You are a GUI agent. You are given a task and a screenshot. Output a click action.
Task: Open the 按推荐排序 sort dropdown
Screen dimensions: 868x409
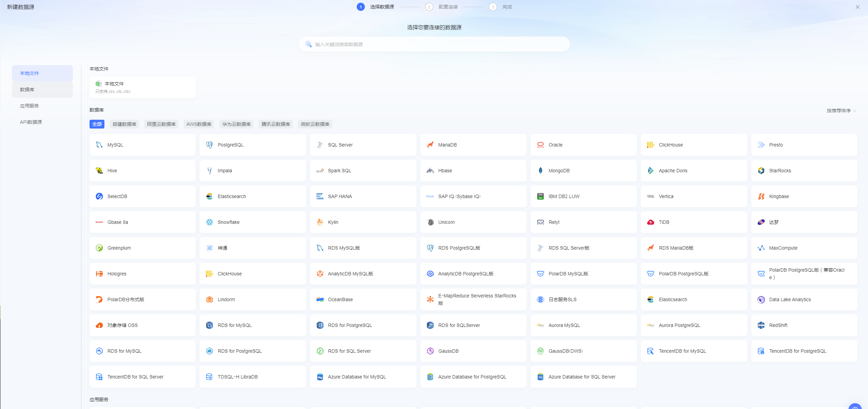pos(842,111)
